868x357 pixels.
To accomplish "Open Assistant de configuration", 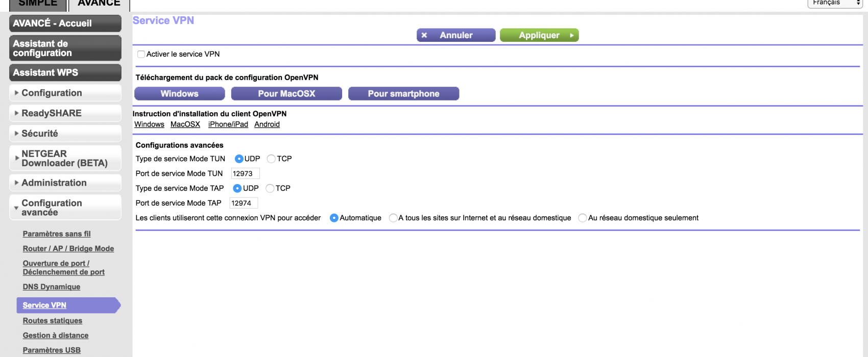I will click(x=65, y=48).
